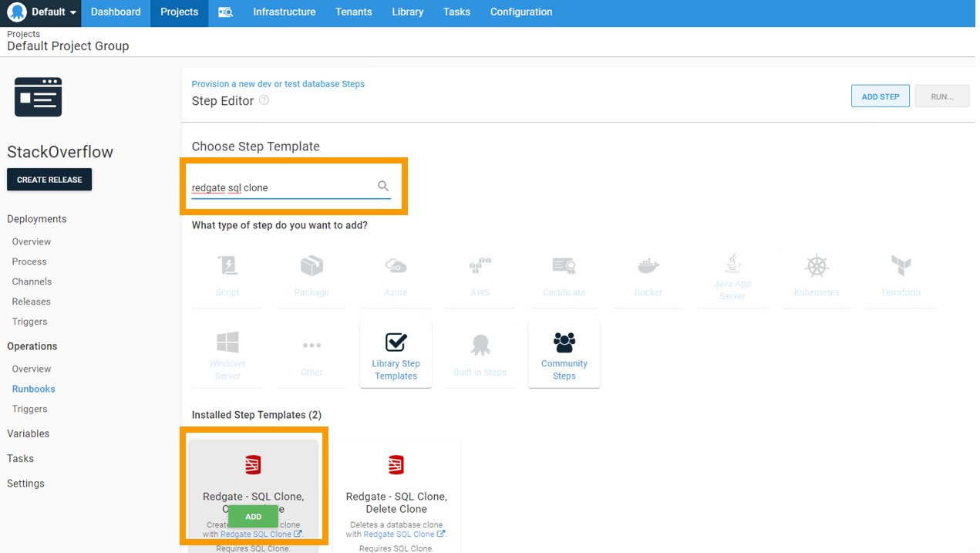The height and width of the screenshot is (553, 980).
Task: Open the Community Steps category
Action: click(x=564, y=353)
